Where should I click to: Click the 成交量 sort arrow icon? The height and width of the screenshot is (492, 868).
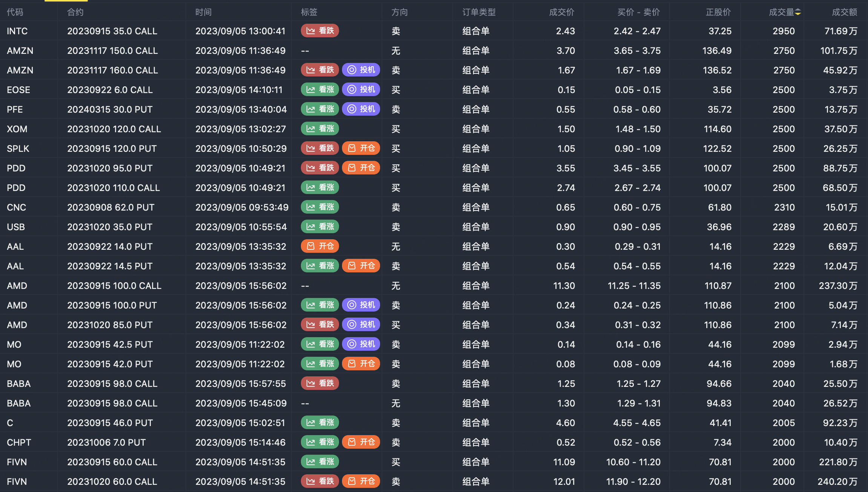point(798,12)
